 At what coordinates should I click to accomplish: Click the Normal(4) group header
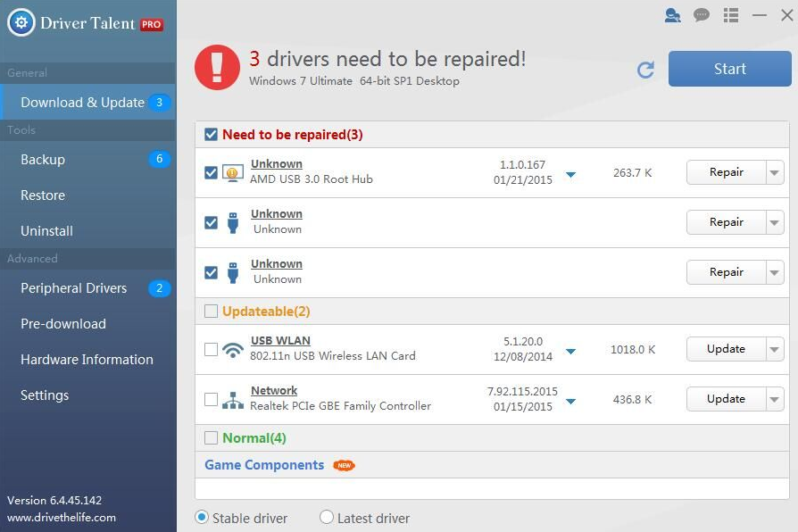254,438
